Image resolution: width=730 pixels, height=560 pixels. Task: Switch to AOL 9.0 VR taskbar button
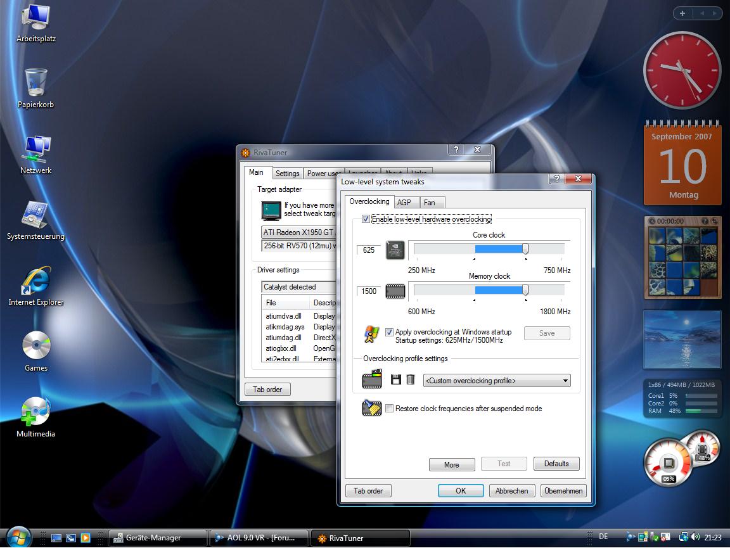click(x=259, y=538)
